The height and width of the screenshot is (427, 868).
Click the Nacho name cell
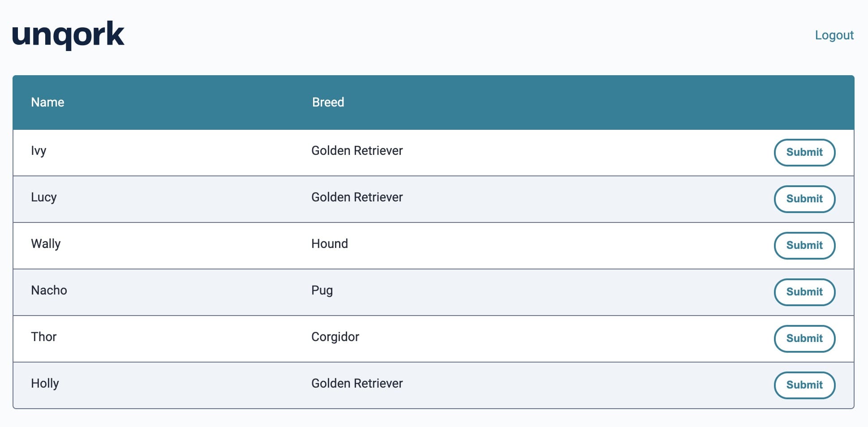tap(49, 290)
